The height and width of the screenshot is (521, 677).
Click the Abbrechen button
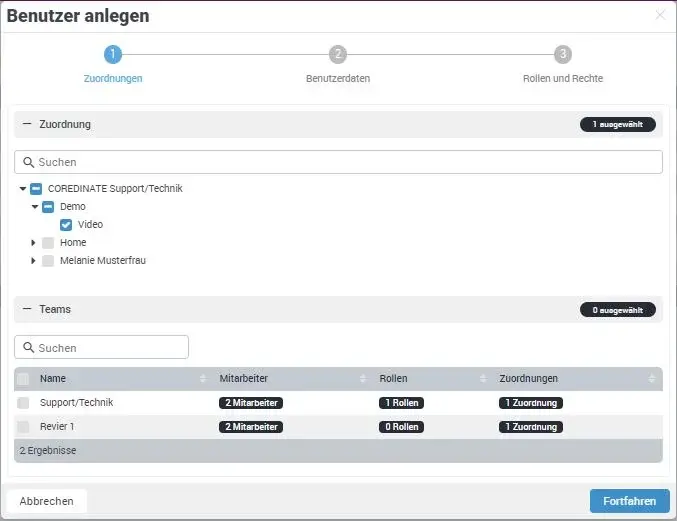[x=47, y=501]
